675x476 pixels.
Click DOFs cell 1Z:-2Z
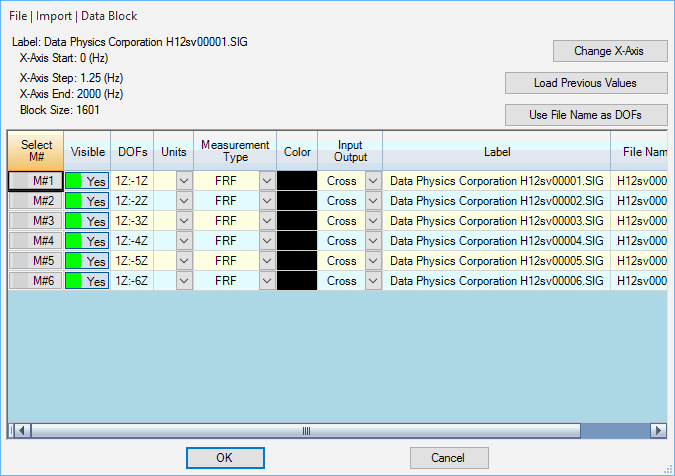132,201
